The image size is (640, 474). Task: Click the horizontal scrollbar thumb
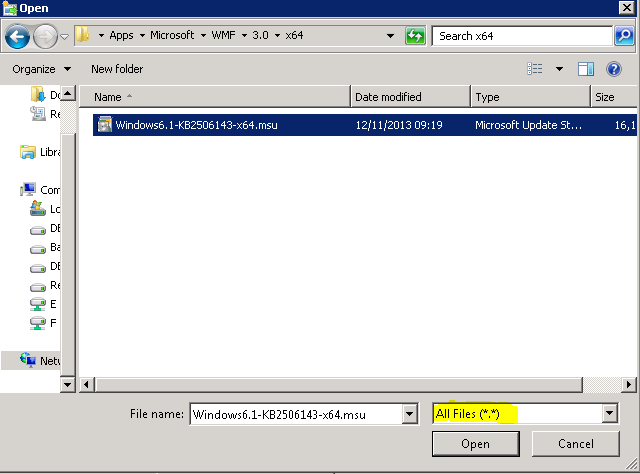[x=338, y=384]
